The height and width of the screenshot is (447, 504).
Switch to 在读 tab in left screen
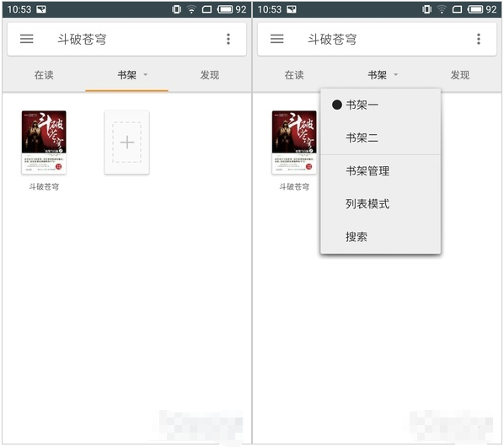(x=44, y=75)
